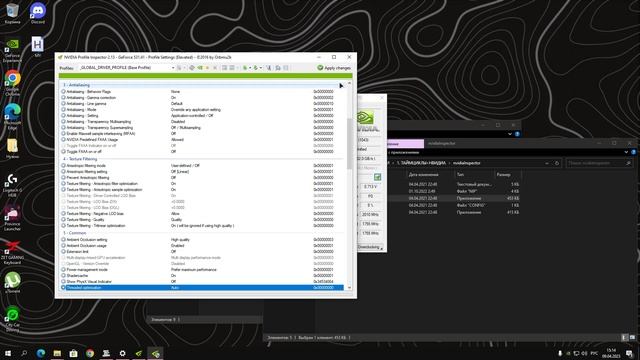Viewport: 640px width, 360px height.
Task: Click the Overclocking button in NVIDIA Inspector
Action: [370, 247]
